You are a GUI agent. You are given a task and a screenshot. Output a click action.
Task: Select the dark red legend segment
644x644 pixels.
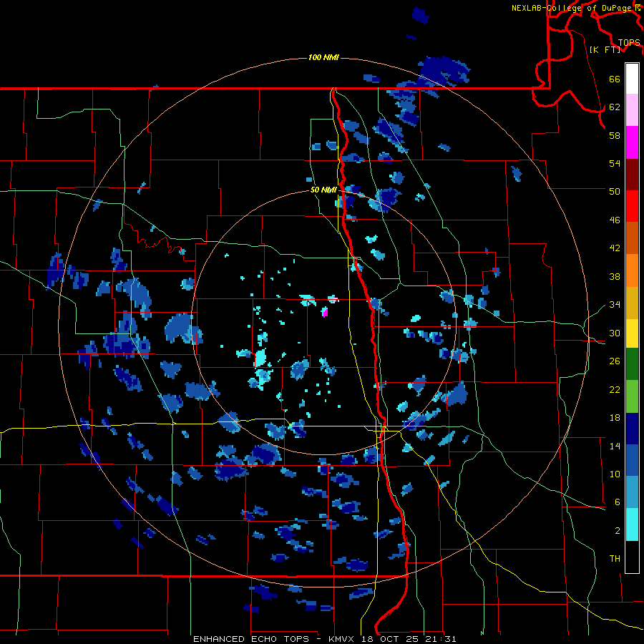tap(632, 175)
